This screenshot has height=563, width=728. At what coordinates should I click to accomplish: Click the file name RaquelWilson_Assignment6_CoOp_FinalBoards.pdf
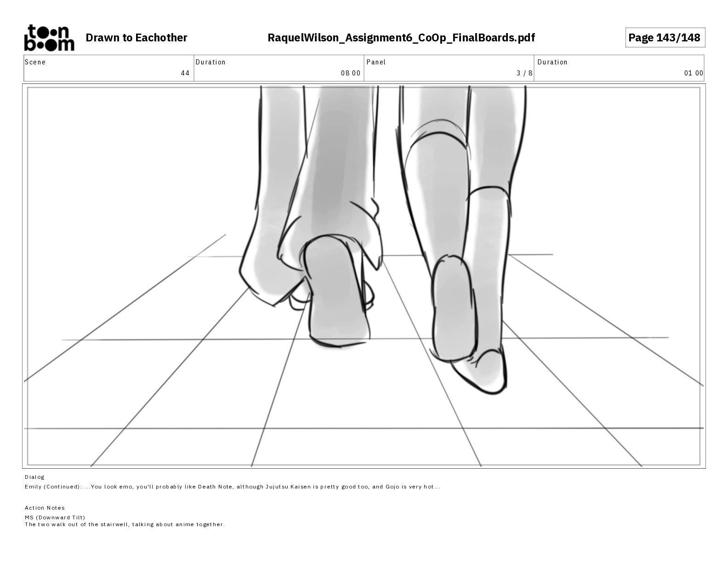(x=401, y=38)
